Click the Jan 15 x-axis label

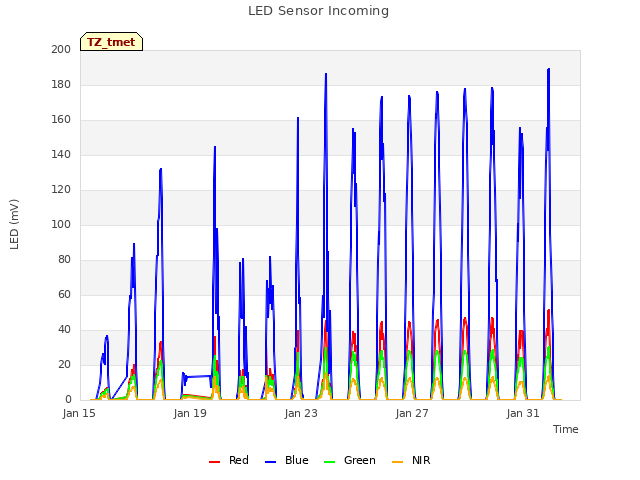tap(79, 413)
